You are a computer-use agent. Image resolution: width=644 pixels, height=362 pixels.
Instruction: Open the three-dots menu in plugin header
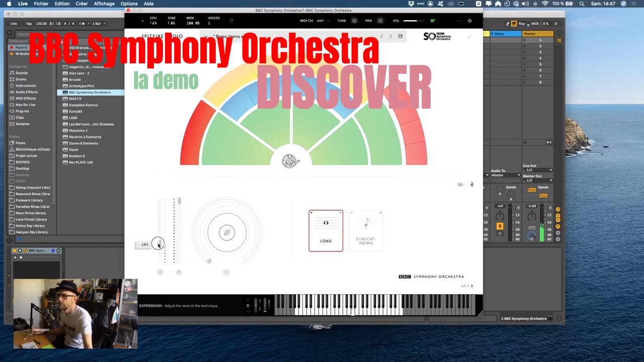point(459,21)
